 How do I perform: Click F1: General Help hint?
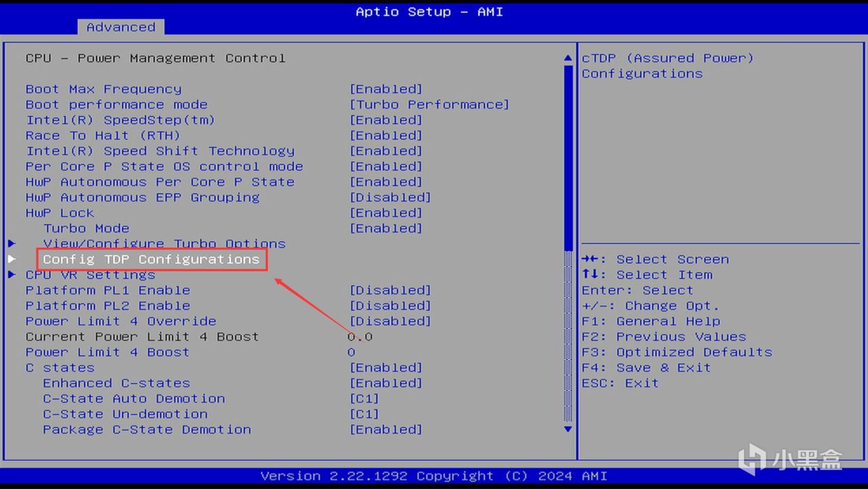(x=651, y=321)
